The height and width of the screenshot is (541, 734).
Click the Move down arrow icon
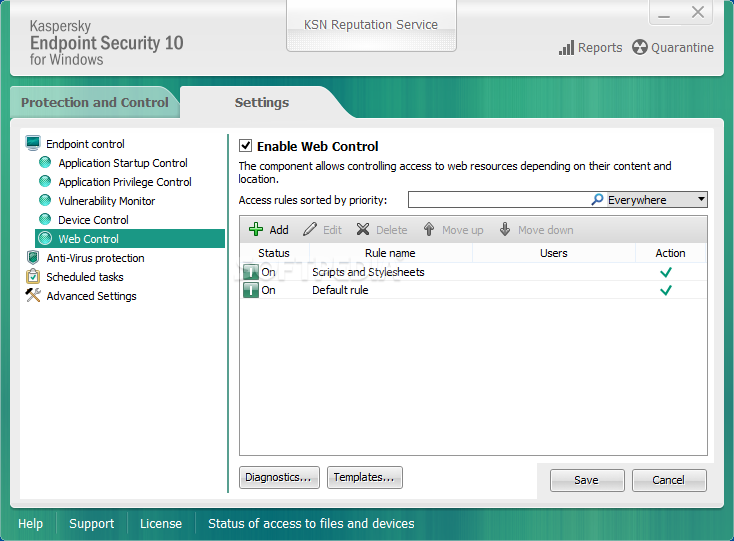pos(505,230)
